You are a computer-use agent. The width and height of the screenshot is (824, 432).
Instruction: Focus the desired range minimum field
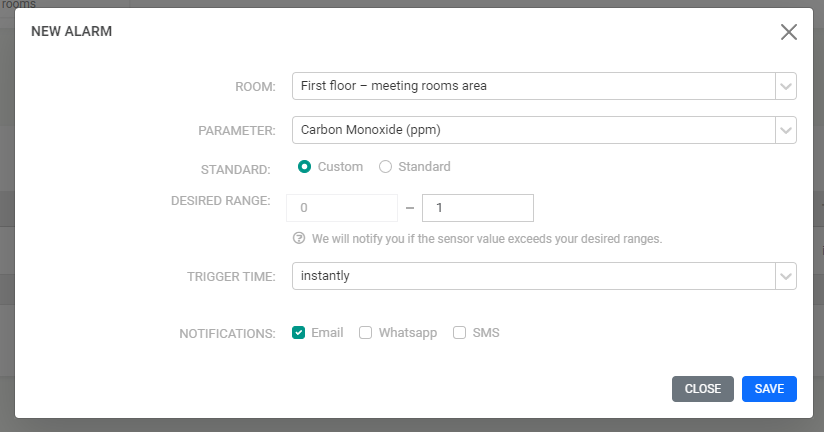(342, 208)
